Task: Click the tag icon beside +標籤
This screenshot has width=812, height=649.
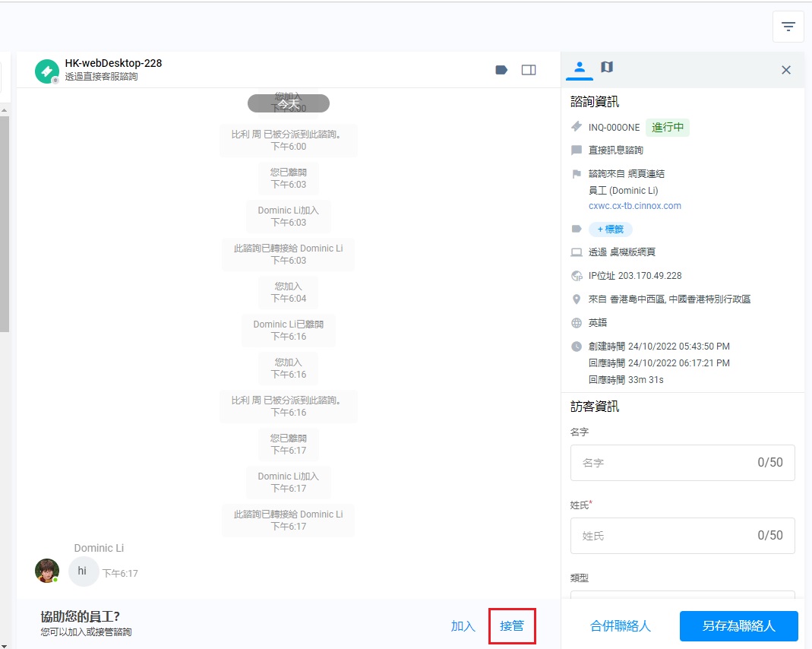Action: (577, 229)
